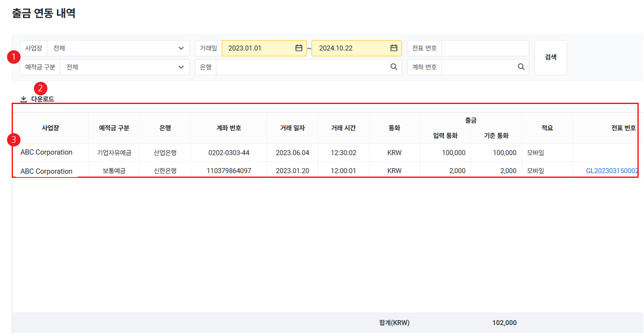Click the 계좌 번호 search magnifier icon

[521, 67]
